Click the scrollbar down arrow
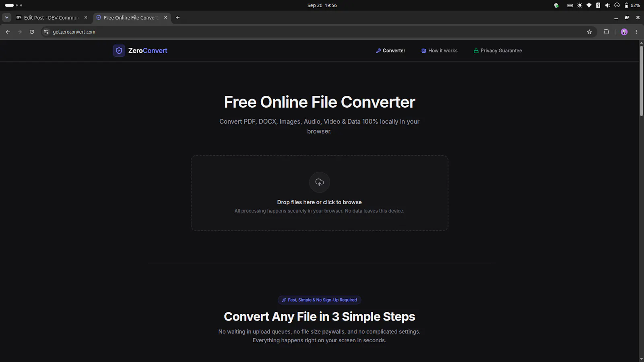Viewport: 644px width, 362px height. 641,359
